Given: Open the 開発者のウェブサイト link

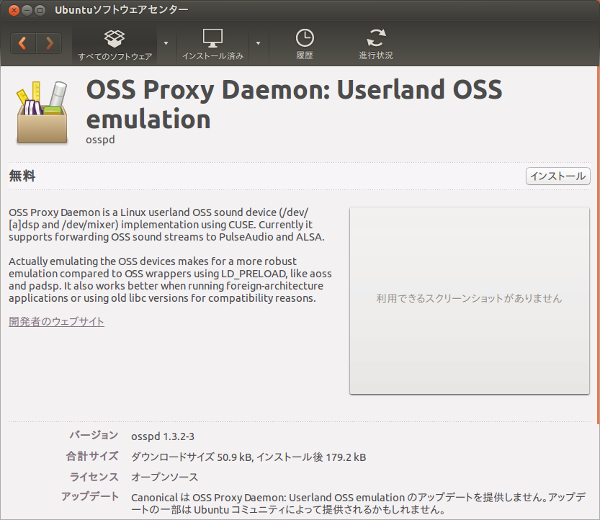Looking at the screenshot, I should pyautogui.click(x=56, y=321).
